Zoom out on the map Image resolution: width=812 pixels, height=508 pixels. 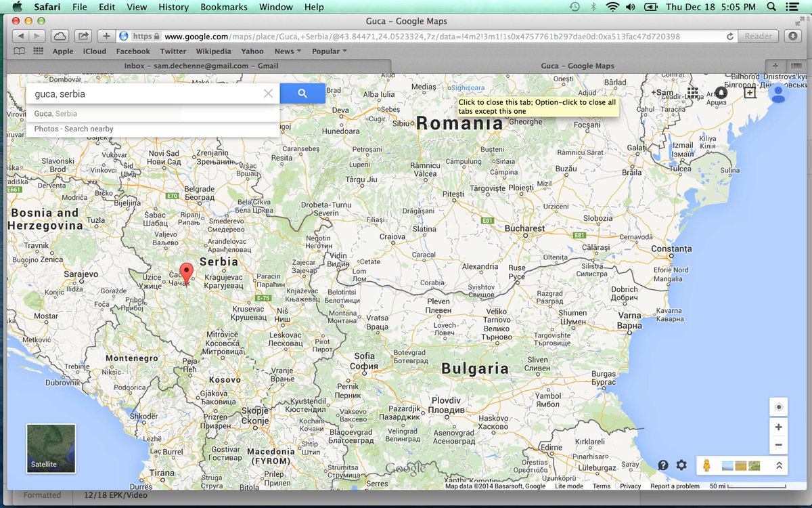(x=778, y=445)
